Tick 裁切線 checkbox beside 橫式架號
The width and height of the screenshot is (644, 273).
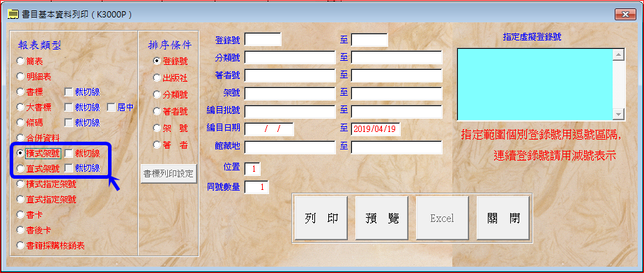click(x=69, y=153)
